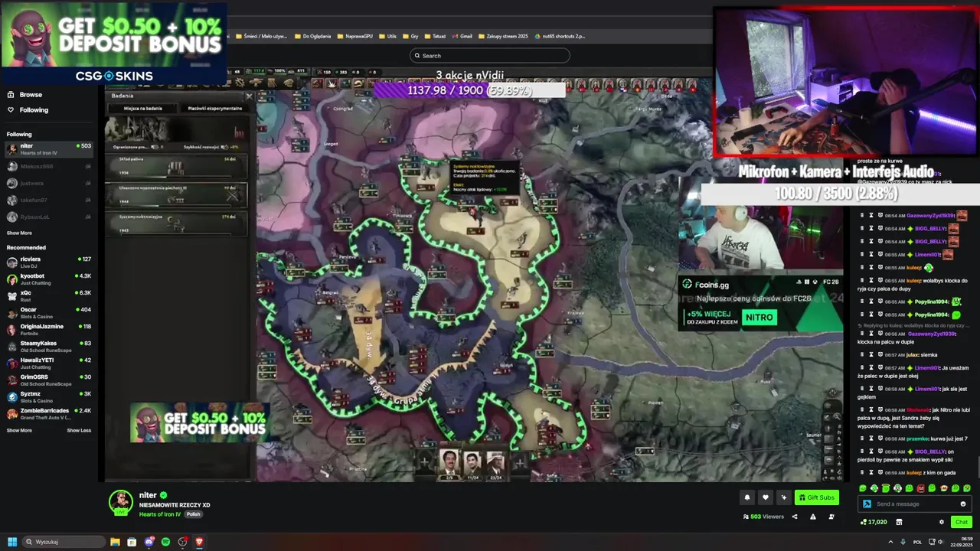Open xQc recommended channel
Viewport: 980px width, 551px height.
(49, 295)
